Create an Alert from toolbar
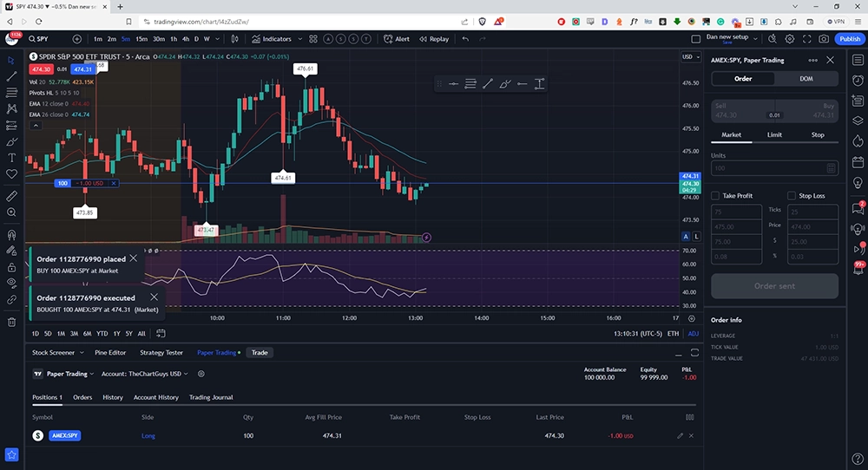 pos(397,39)
